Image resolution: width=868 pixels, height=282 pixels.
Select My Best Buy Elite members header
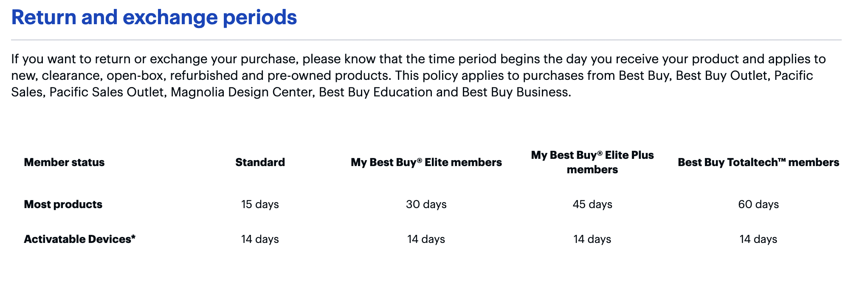click(426, 162)
